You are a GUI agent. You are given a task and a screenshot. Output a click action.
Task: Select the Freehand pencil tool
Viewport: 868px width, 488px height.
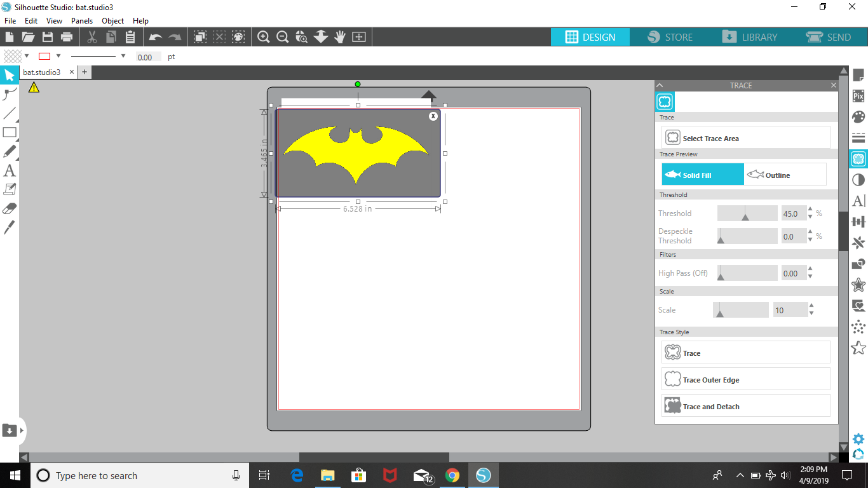pos(10,151)
